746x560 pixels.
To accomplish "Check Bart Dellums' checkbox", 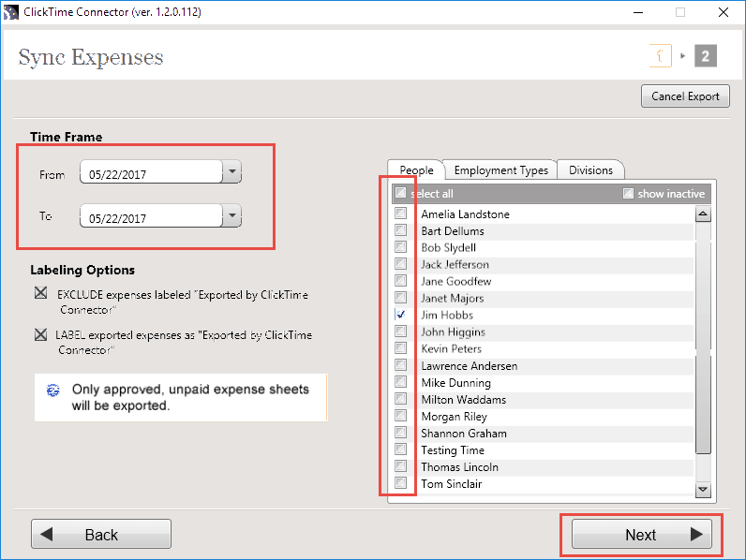I will pos(400,230).
